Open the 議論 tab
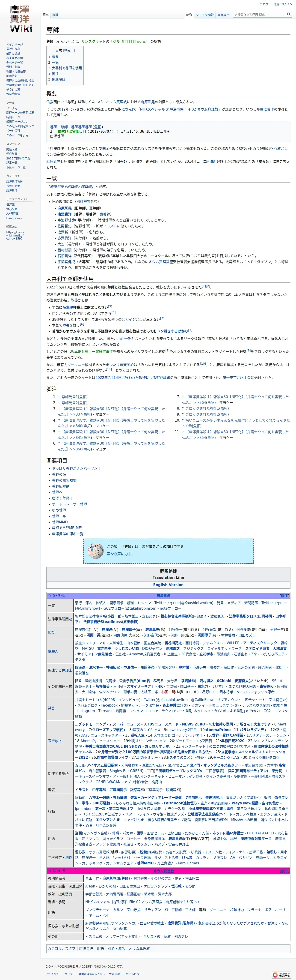This screenshot has width=296, height=980. point(56,15)
